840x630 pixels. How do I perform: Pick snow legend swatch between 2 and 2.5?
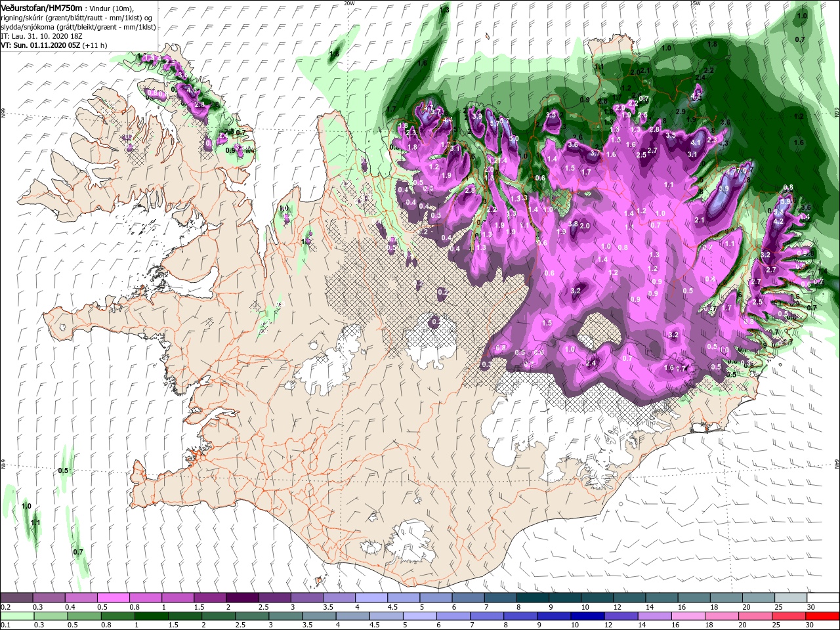coord(242,598)
